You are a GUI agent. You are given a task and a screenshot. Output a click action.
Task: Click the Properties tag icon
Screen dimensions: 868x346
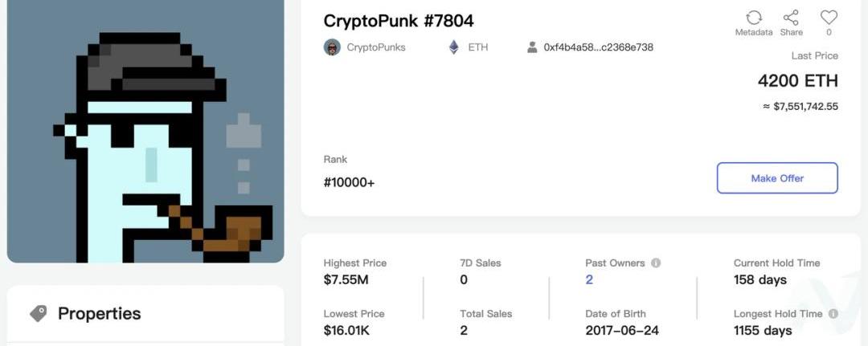[39, 313]
